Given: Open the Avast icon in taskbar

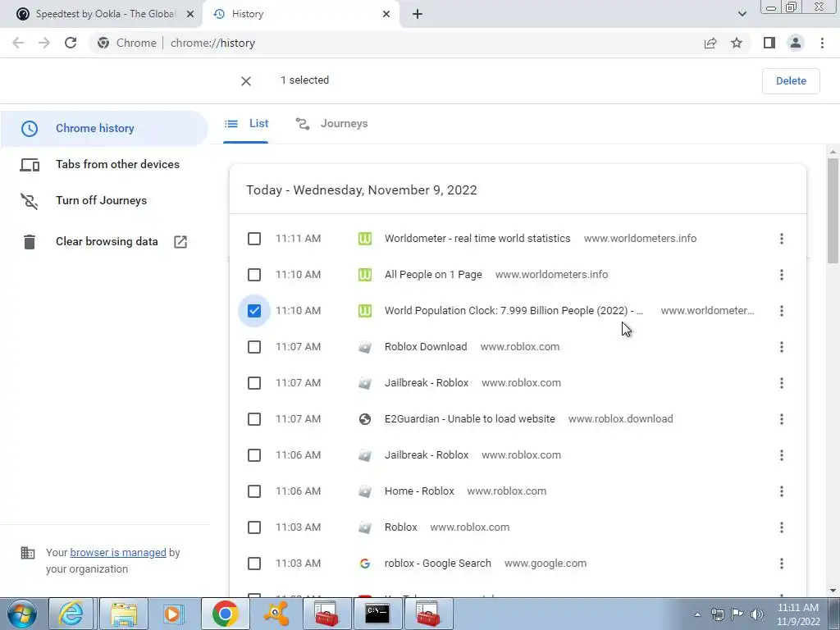Looking at the screenshot, I should 277,614.
